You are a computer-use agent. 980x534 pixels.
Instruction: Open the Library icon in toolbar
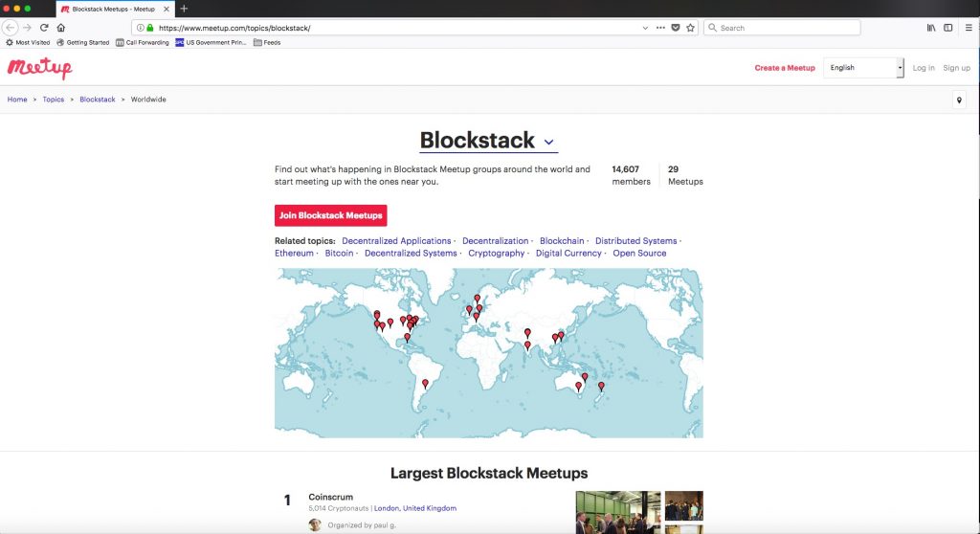pos(931,28)
